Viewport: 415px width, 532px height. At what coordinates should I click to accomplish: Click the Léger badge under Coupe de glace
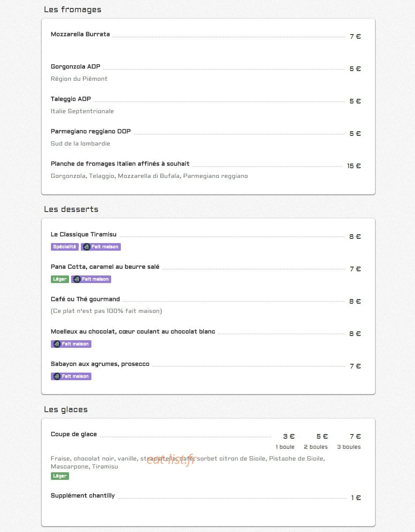(x=60, y=476)
